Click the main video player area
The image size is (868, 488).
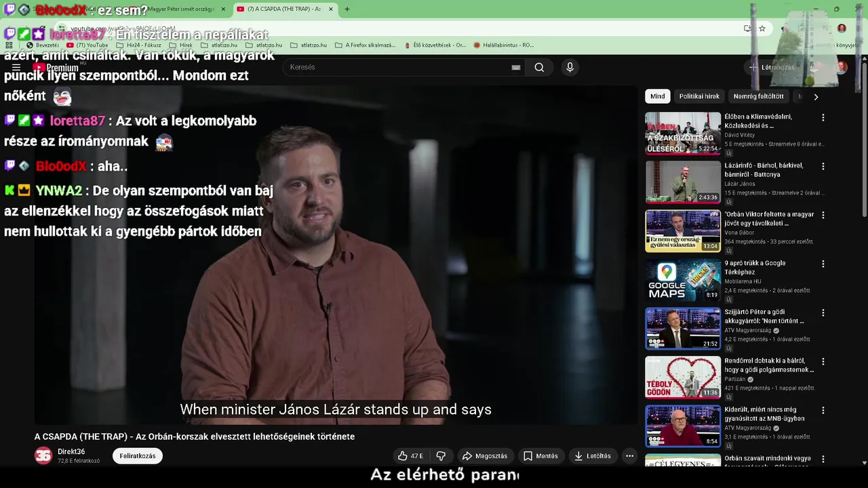[x=336, y=255]
